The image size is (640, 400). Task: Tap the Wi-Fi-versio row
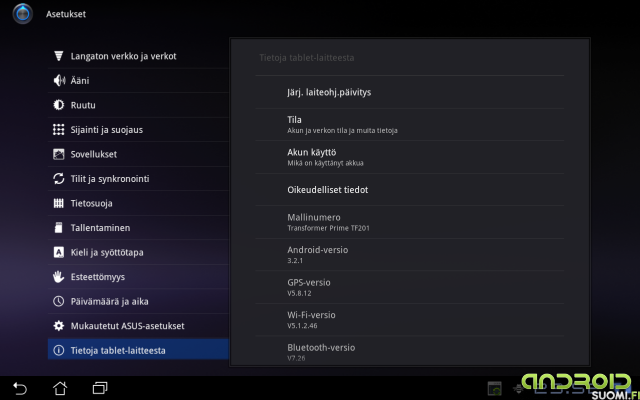[410, 320]
